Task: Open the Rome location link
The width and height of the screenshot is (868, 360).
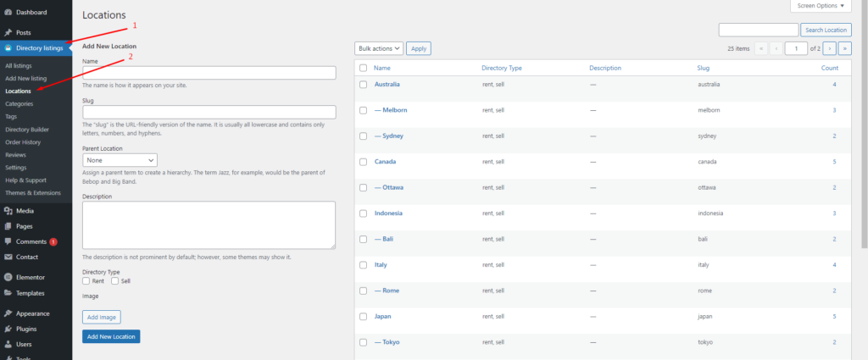Action: pyautogui.click(x=387, y=291)
